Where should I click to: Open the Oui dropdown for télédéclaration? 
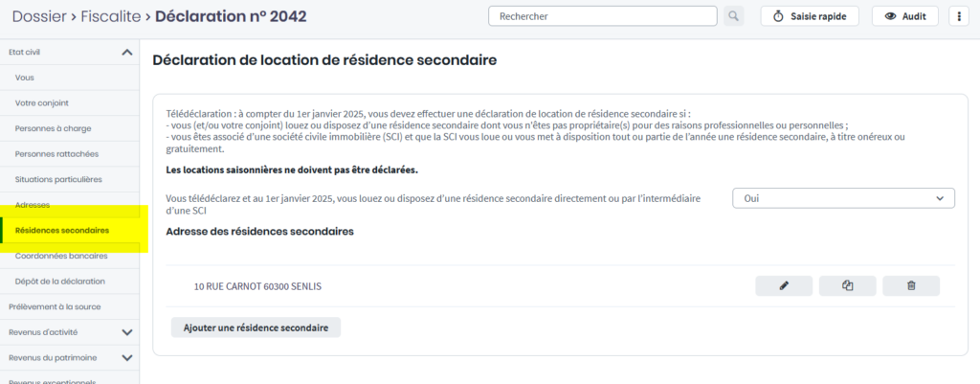pos(843,198)
